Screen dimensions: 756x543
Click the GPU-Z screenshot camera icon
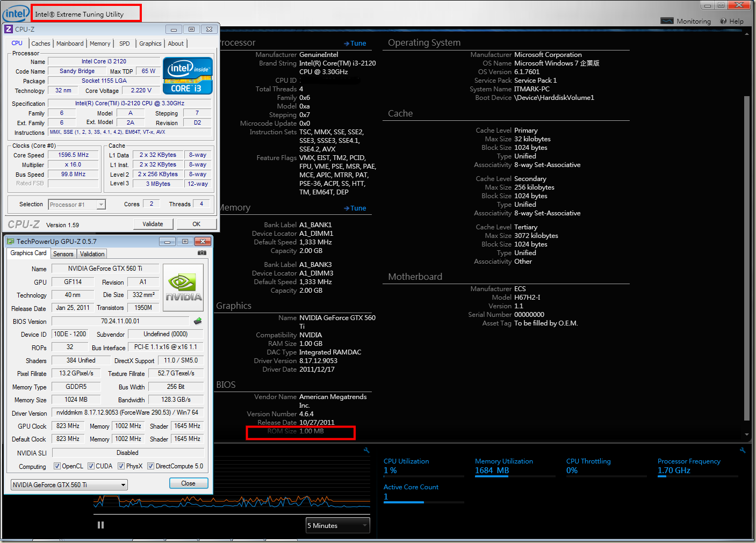click(x=201, y=252)
